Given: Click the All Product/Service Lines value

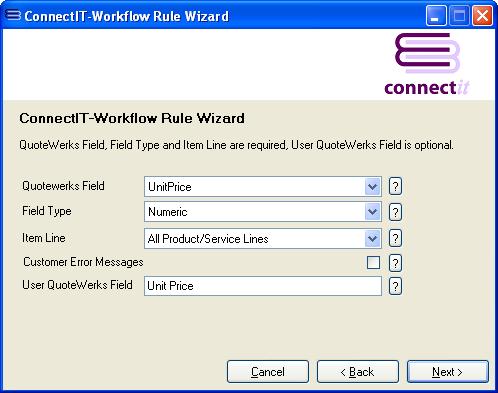Looking at the screenshot, I should coord(208,239).
